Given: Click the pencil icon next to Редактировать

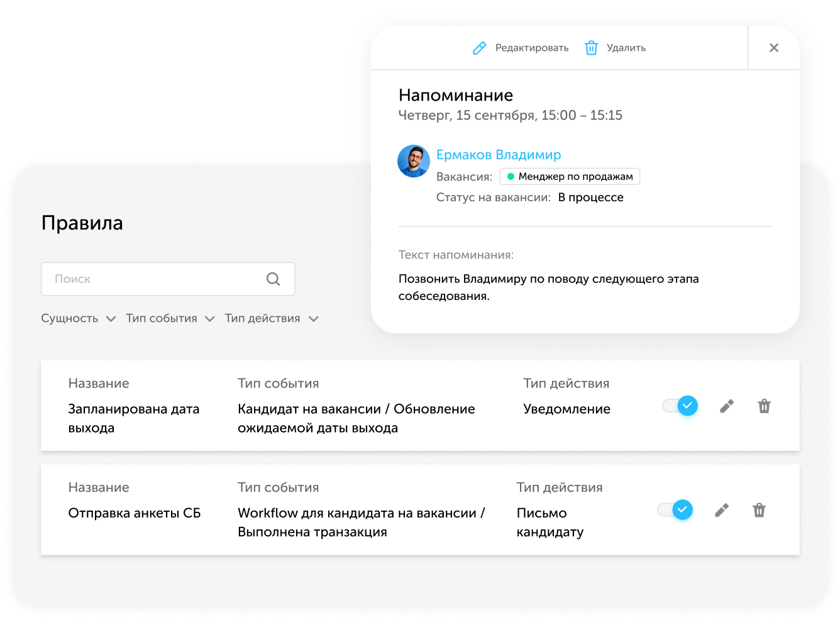Looking at the screenshot, I should click(x=479, y=48).
